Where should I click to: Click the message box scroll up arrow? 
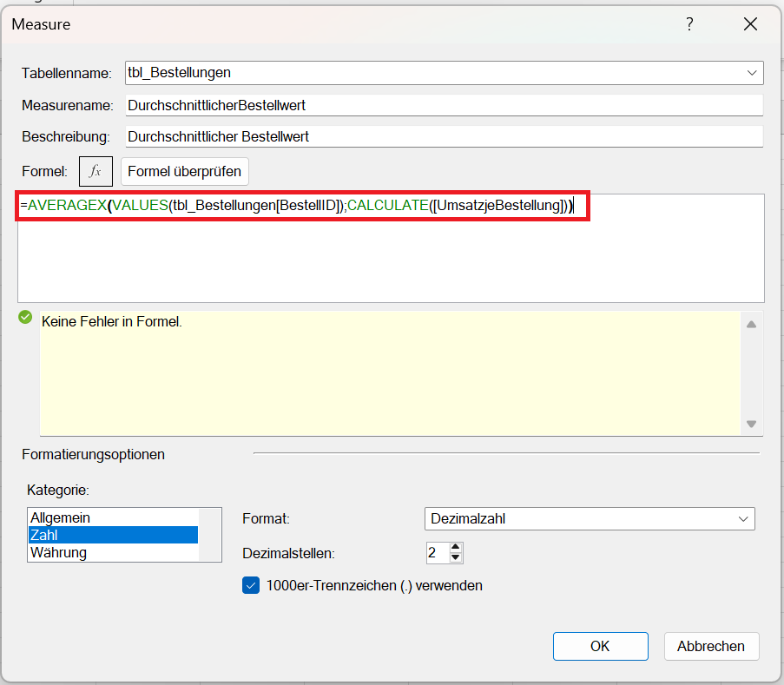[x=751, y=324]
